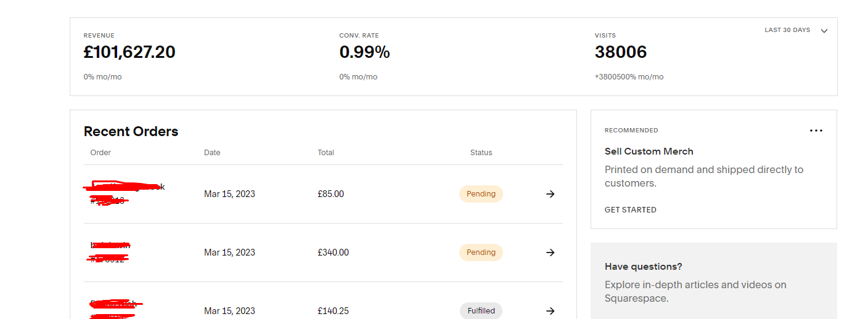Select the Last 30 Days date range
This screenshot has width=868, height=319.
787,30
